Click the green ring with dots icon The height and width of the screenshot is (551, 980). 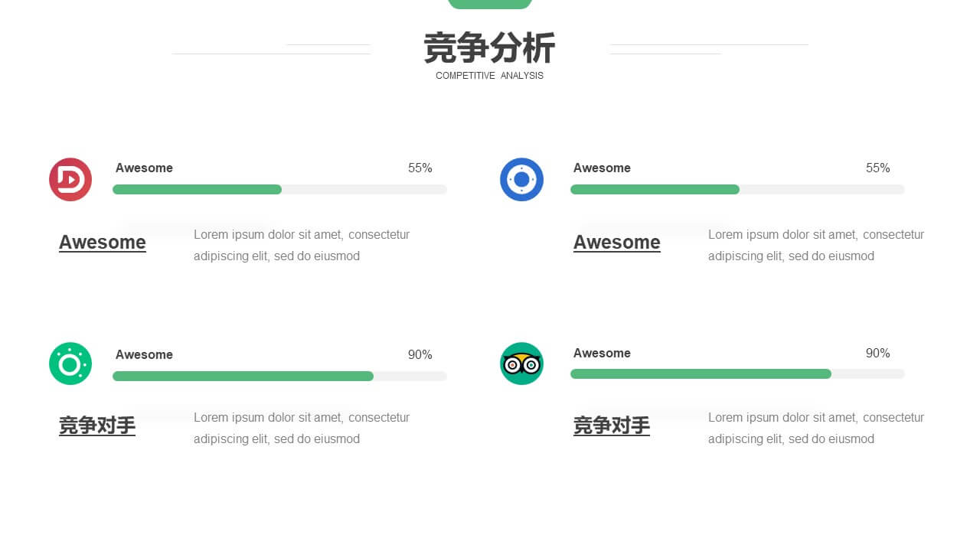(70, 364)
